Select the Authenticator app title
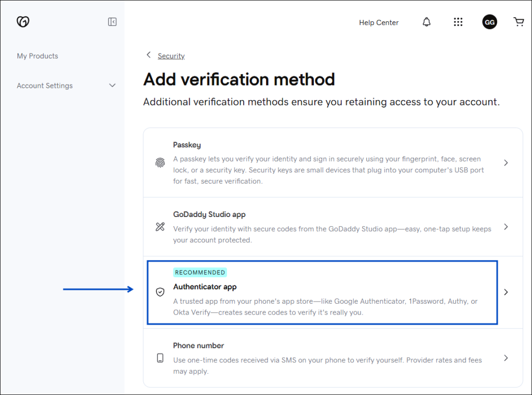 tap(205, 287)
